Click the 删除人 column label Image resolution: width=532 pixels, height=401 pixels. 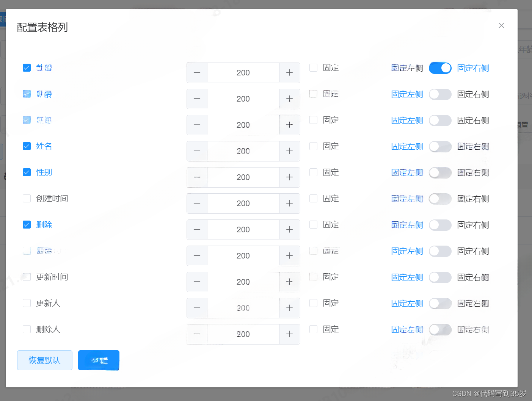click(x=48, y=329)
